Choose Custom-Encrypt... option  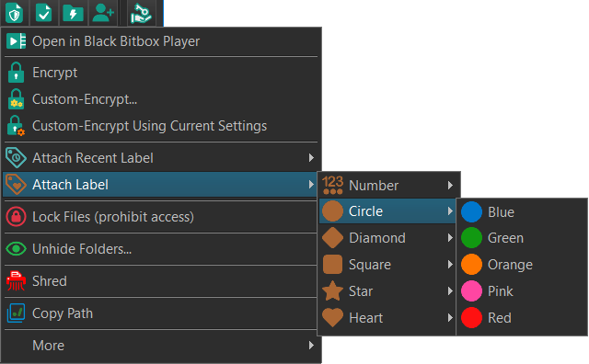(x=161, y=99)
